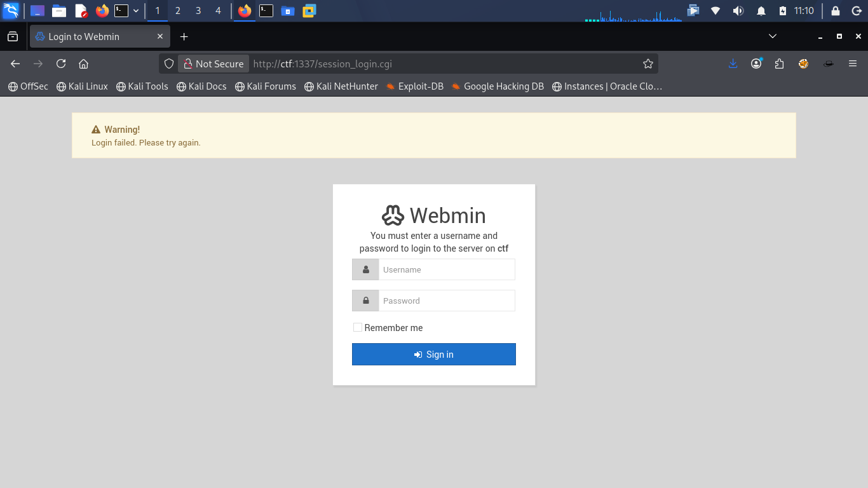This screenshot has height=488, width=868.
Task: Click the Webmin Password input field
Action: point(447,301)
